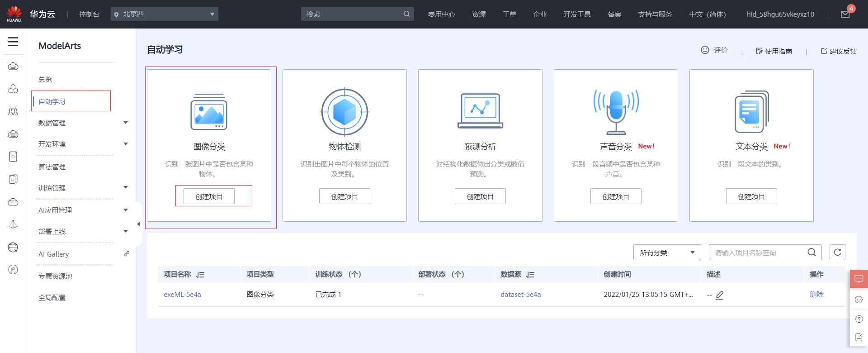The height and width of the screenshot is (353, 868).
Task: Open the exeML-5e4a project link
Action: tap(182, 295)
